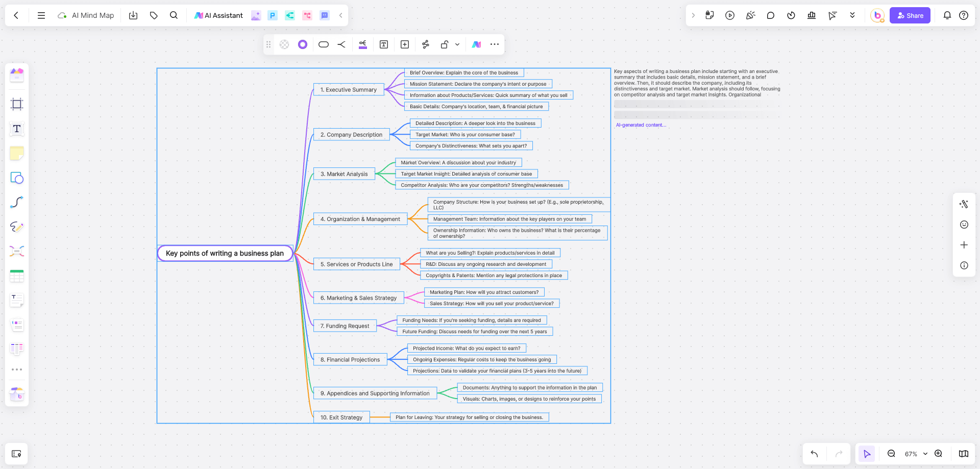Screen dimensions: 980x469
Task: Open the help question mark icon
Action: click(x=964, y=15)
